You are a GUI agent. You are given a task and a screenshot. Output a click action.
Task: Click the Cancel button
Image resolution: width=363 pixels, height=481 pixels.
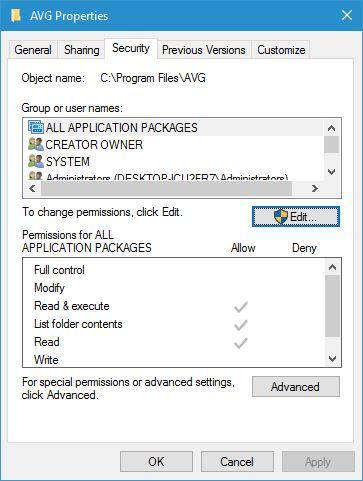pos(237,462)
